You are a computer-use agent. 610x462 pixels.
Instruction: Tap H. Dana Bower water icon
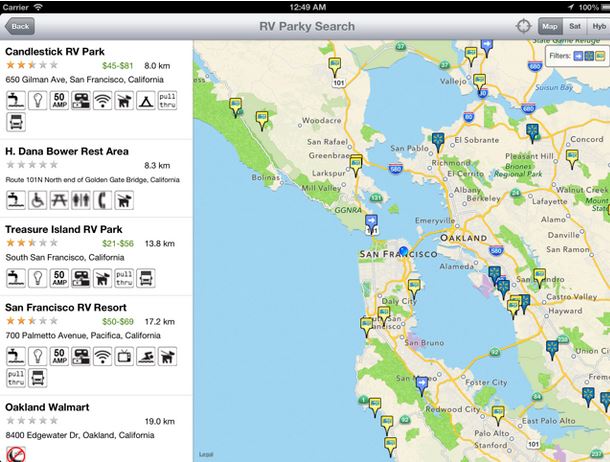16,200
